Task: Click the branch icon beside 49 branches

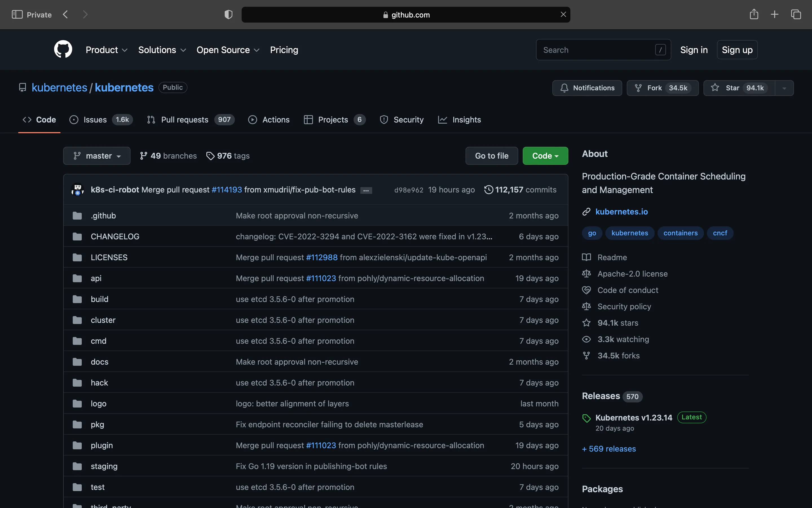Action: click(144, 156)
